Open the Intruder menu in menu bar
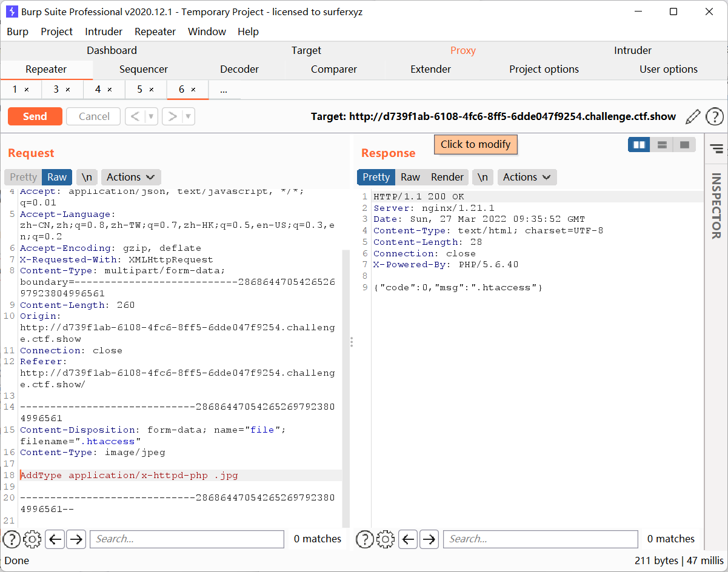 pos(104,32)
